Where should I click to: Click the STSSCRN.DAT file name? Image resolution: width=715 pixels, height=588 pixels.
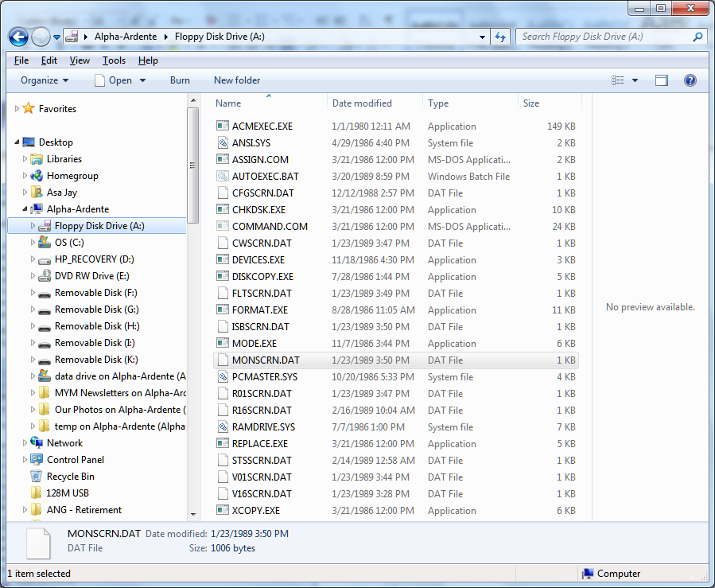262,460
